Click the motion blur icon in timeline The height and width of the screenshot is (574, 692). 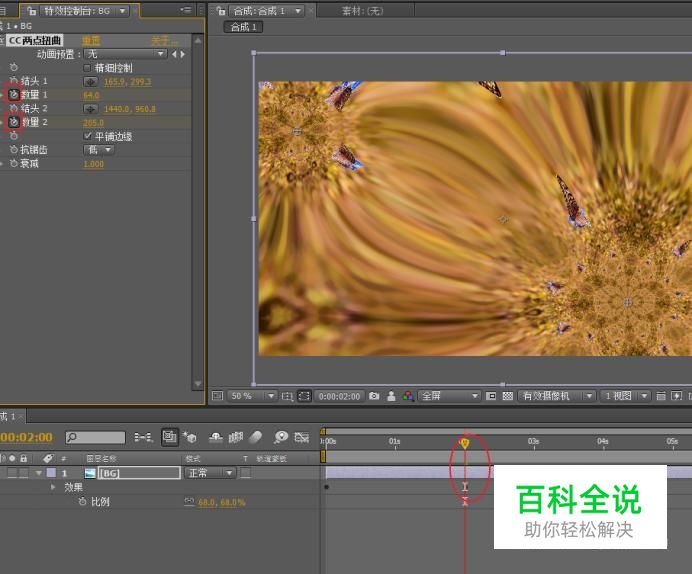pyautogui.click(x=255, y=437)
